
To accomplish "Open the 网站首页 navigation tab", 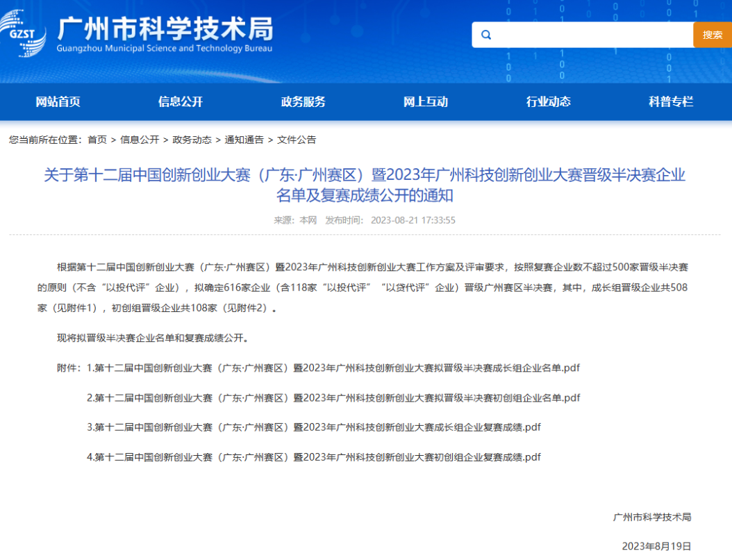I will (58, 102).
